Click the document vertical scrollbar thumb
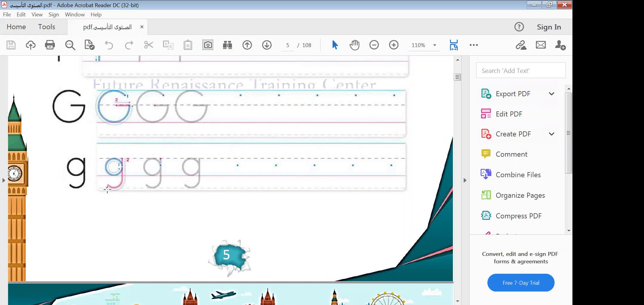This screenshot has width=644, height=305. point(457,77)
